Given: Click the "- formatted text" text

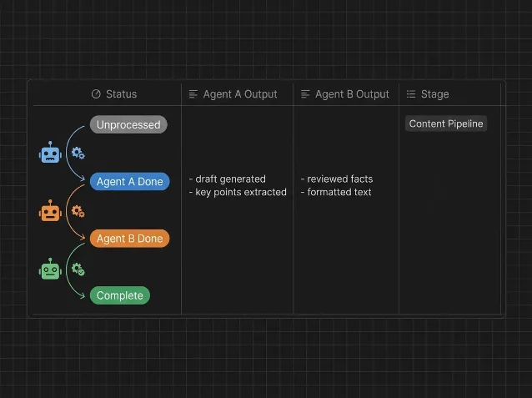Looking at the screenshot, I should (x=336, y=192).
